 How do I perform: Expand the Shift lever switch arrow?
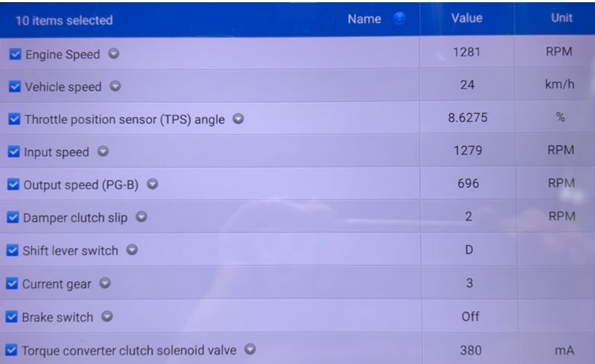tap(132, 250)
